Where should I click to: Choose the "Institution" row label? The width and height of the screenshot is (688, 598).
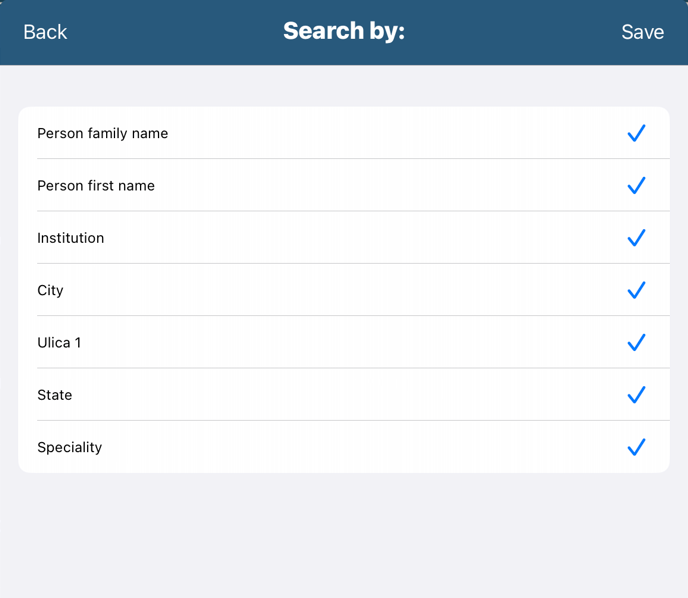(x=70, y=238)
